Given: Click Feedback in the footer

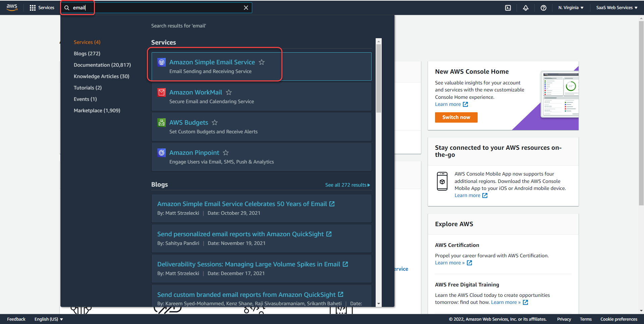Looking at the screenshot, I should [16, 319].
